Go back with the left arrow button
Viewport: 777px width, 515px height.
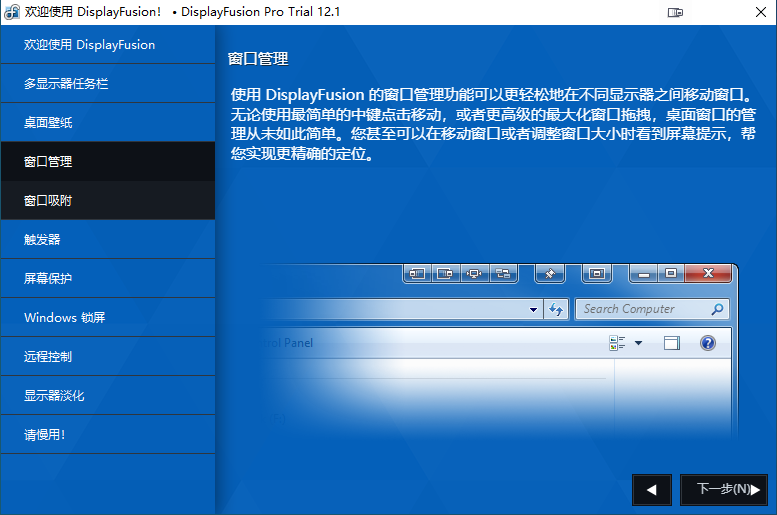652,490
